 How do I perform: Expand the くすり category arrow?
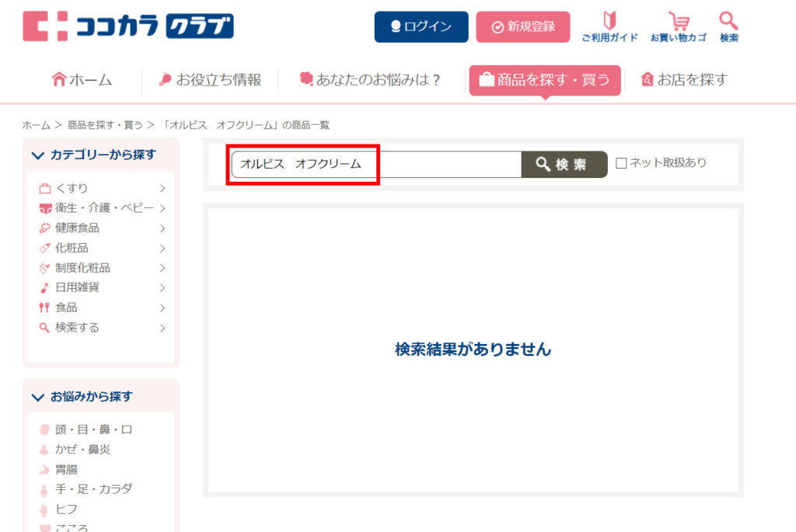[x=162, y=189]
